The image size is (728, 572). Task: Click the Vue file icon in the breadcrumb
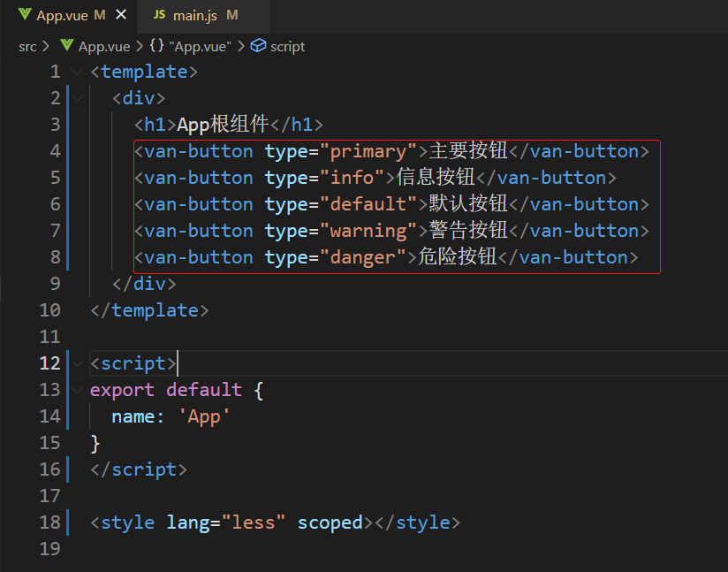pos(66,46)
